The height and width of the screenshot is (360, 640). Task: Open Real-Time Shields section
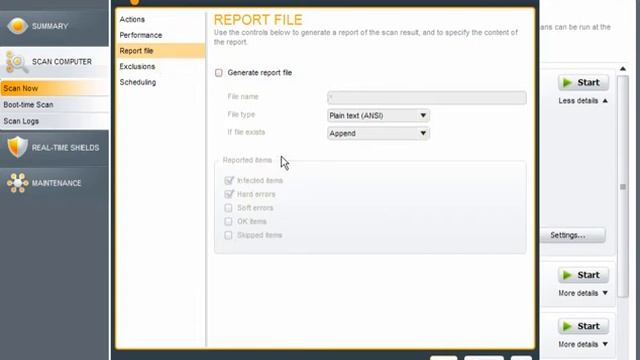coord(54,147)
